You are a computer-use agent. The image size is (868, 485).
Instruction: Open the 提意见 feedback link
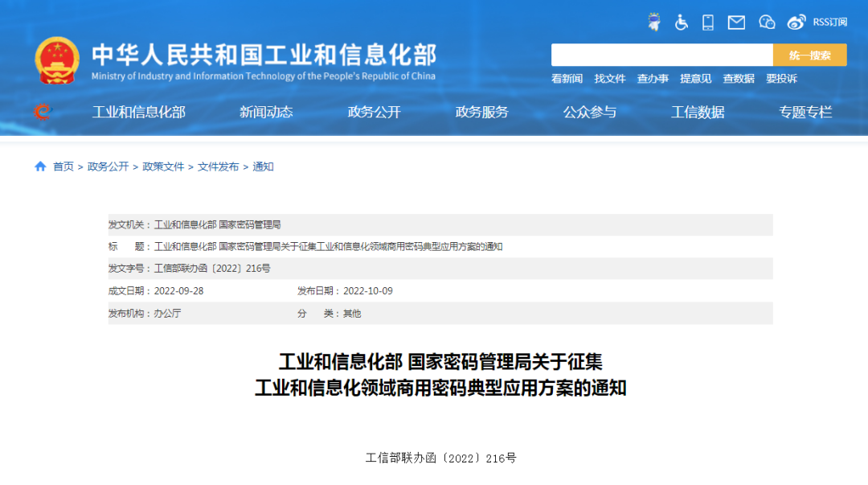click(695, 79)
